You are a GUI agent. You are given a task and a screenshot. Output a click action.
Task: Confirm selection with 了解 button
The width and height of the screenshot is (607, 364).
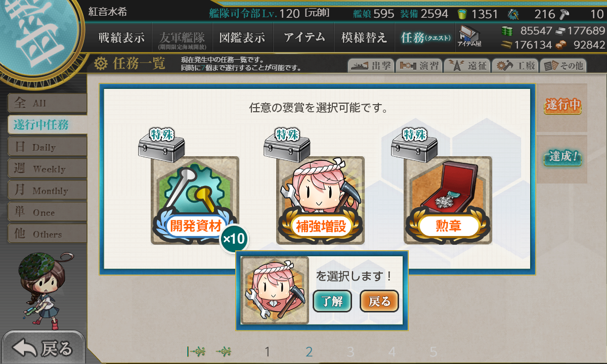332,301
